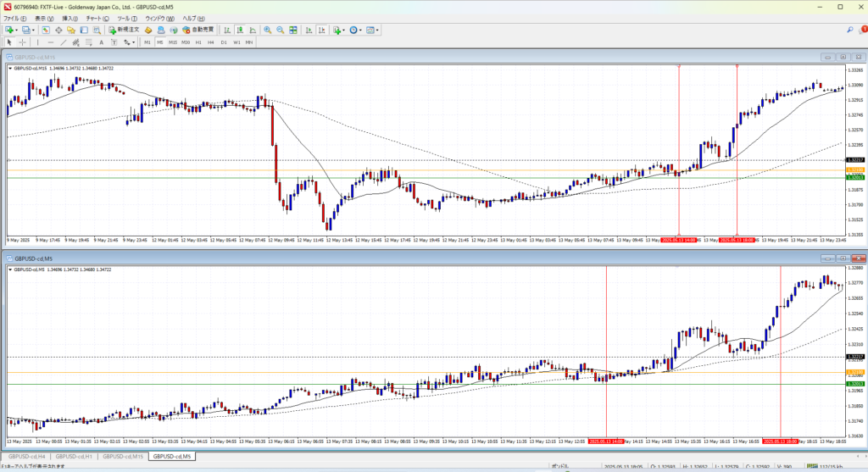868x472 pixels.
Task: Click the zoom in magnifier icon
Action: 267,30
